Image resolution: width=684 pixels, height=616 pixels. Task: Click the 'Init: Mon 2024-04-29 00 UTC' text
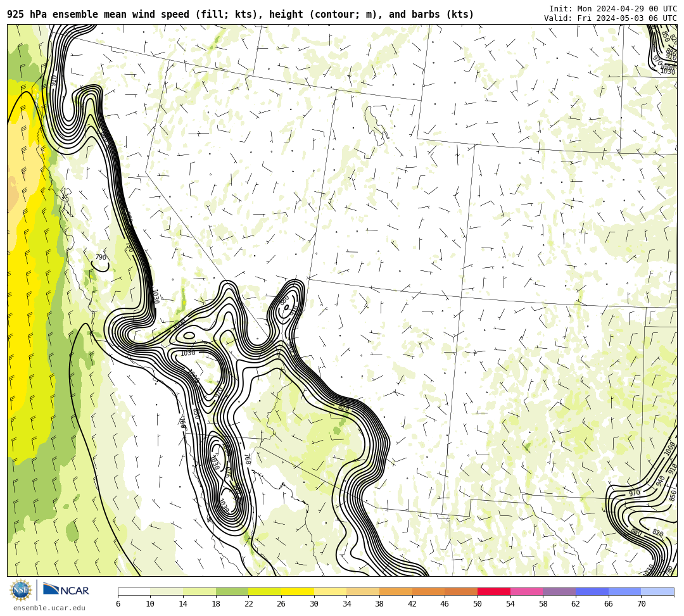pos(613,9)
